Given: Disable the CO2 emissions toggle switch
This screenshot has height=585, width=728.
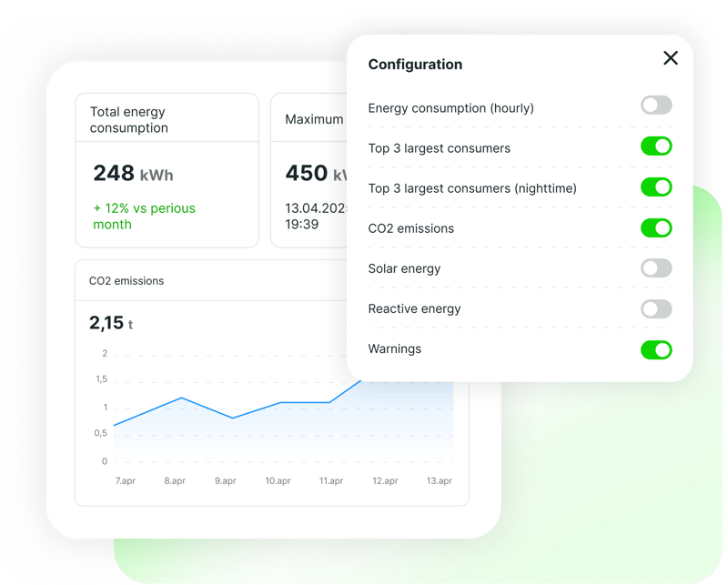Looking at the screenshot, I should (656, 227).
